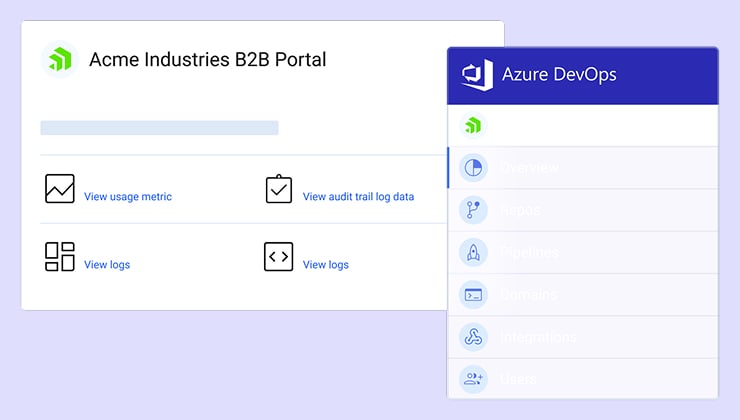
Task: Click the green Acme Industries portal logo
Action: 59,60
